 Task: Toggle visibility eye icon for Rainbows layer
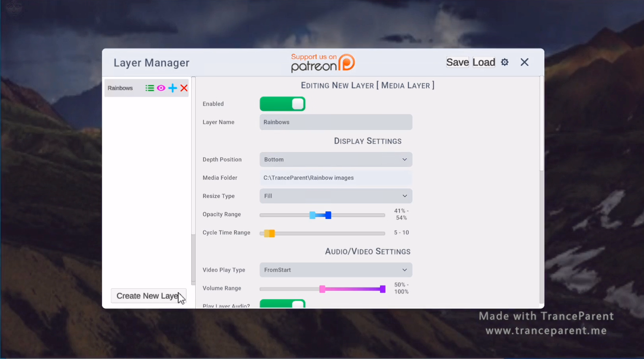(161, 88)
